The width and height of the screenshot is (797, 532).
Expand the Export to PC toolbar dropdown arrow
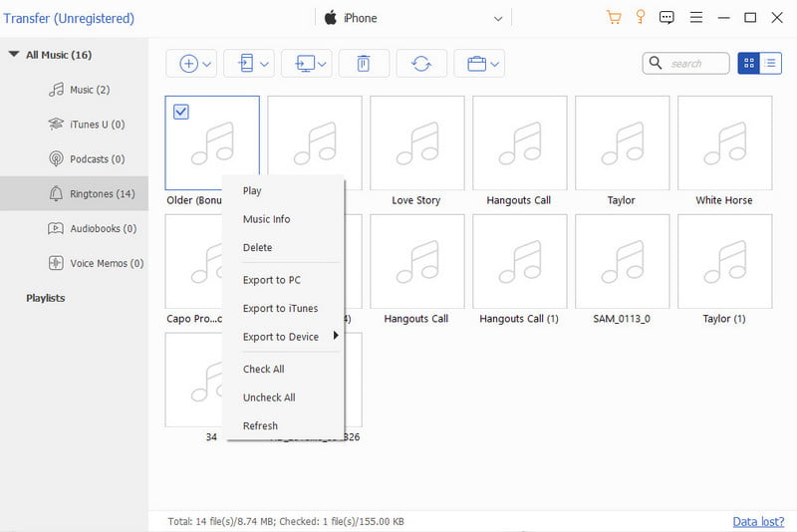(x=322, y=64)
